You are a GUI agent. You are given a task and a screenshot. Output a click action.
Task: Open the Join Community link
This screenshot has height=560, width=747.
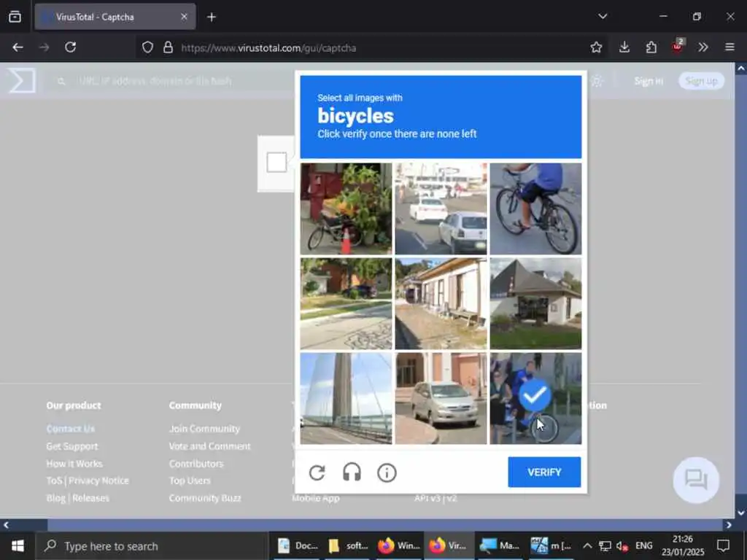204,429
